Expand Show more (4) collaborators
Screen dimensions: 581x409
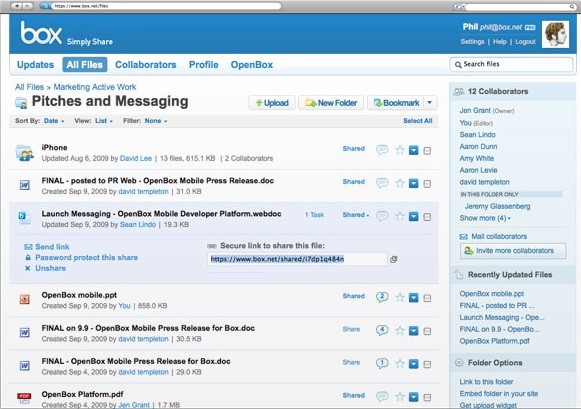[485, 218]
